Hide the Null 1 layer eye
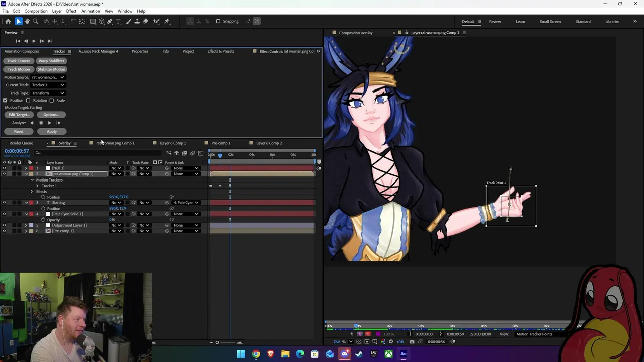The height and width of the screenshot is (362, 644). [x=4, y=168]
